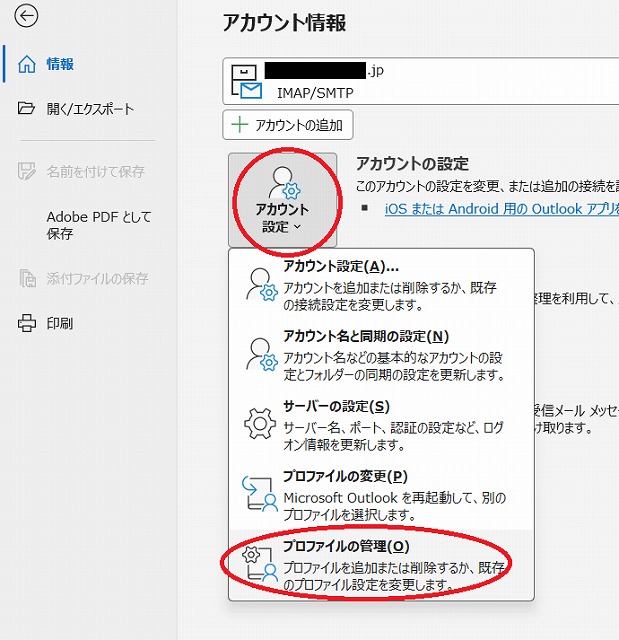Click the gear icon beside サーバーの設定

[x=260, y=423]
